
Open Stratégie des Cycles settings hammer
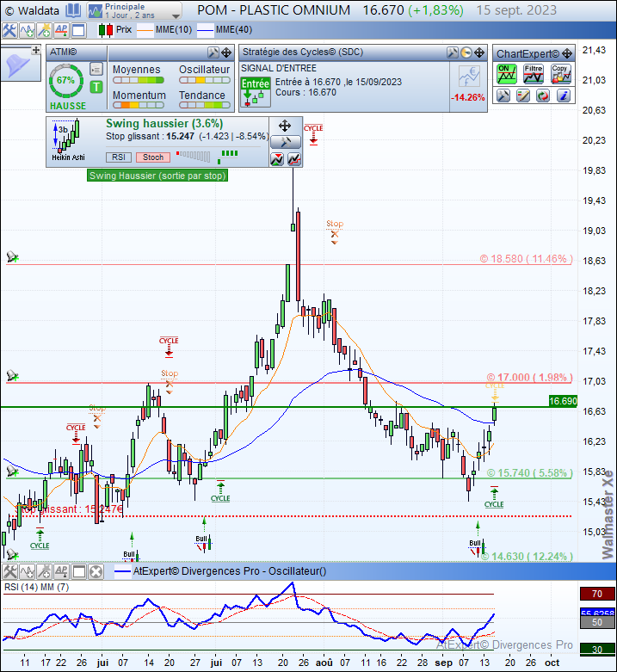point(453,52)
